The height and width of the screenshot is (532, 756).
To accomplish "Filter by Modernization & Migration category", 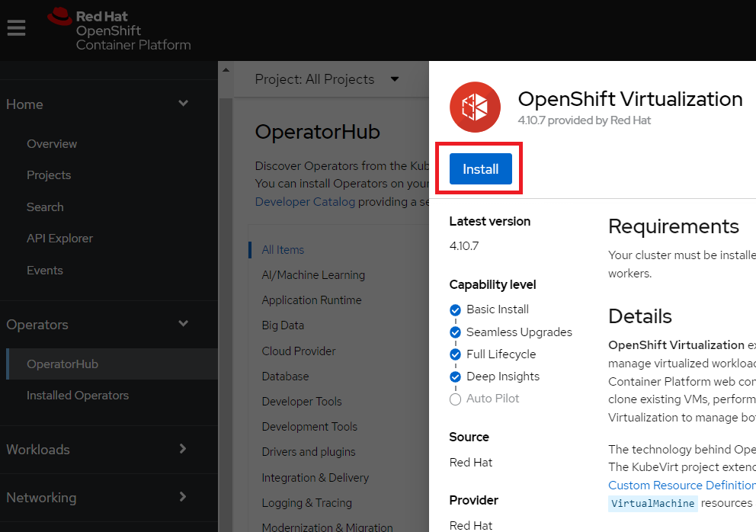I will [x=328, y=527].
